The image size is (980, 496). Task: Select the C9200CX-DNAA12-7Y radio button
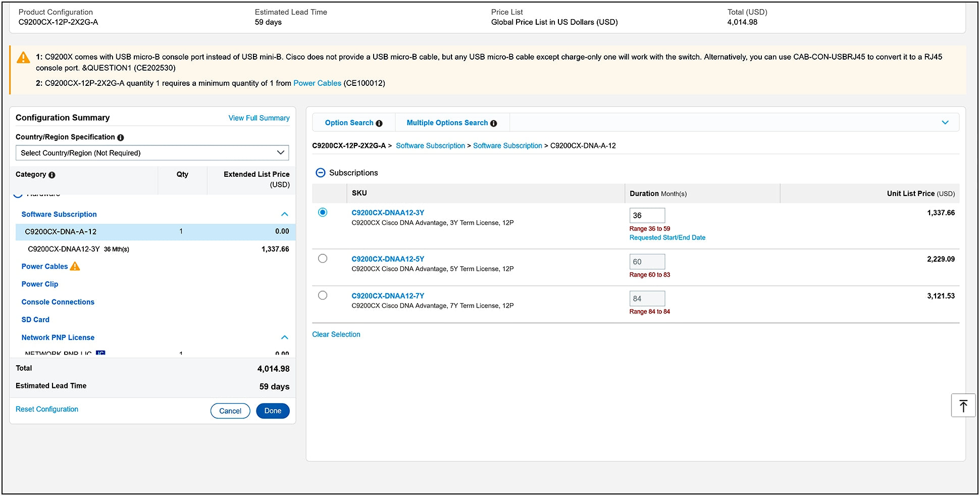click(x=323, y=295)
